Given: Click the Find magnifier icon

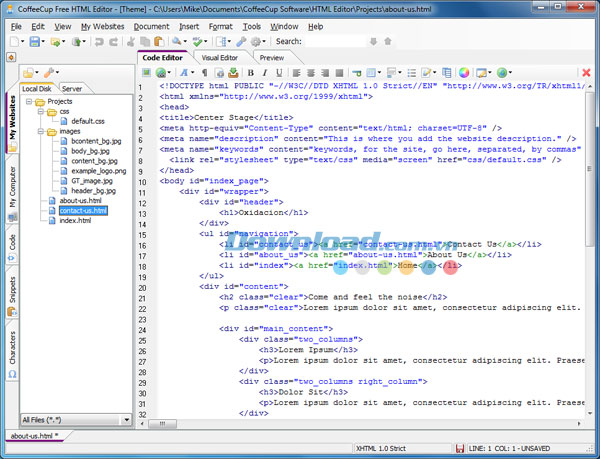Looking at the screenshot, I should click(x=176, y=41).
